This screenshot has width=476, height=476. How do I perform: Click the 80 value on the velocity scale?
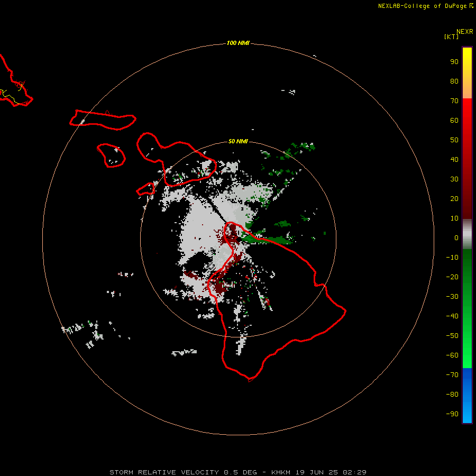tap(454, 81)
